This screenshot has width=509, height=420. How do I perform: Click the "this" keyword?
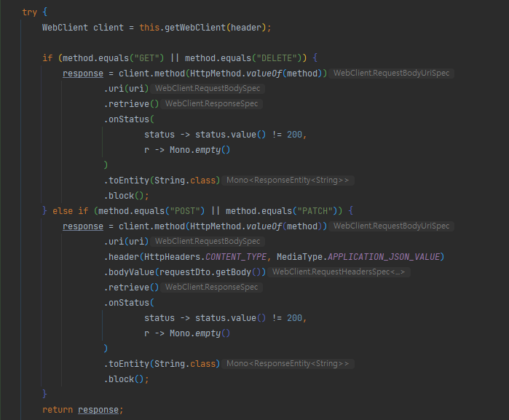(149, 28)
